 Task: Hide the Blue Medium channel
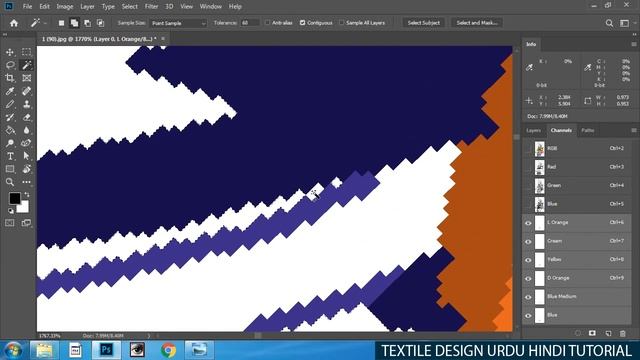(x=528, y=297)
